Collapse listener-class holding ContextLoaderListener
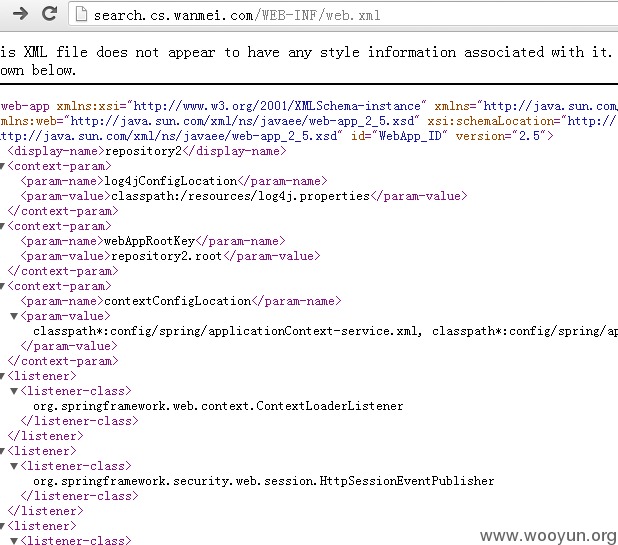Viewport: 618px width, 545px height. coord(14,391)
